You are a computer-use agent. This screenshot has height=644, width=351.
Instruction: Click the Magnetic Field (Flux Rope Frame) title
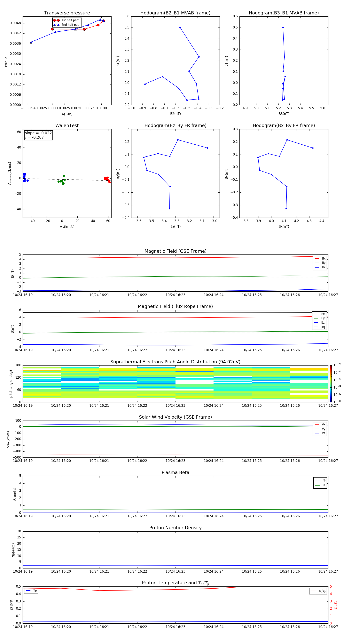175,307
